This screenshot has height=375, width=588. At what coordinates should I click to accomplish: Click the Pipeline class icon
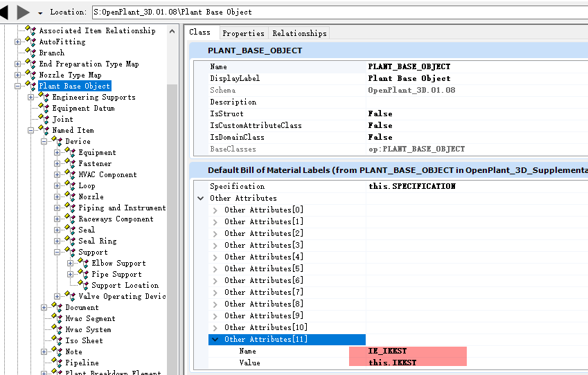pos(57,363)
